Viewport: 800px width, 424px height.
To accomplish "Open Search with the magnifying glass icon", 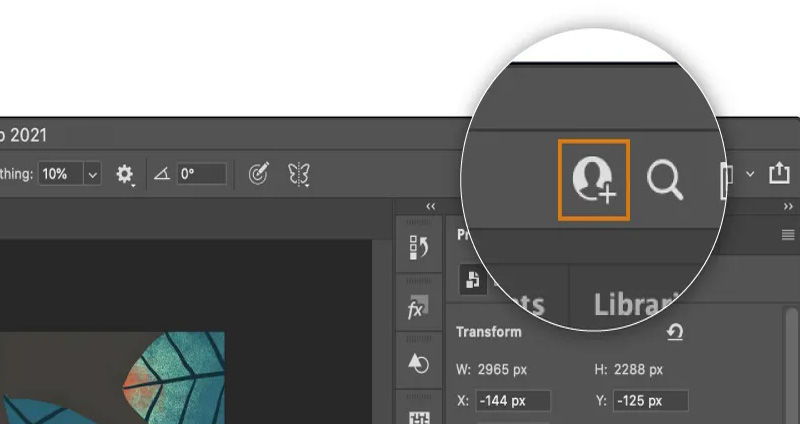I will (664, 180).
